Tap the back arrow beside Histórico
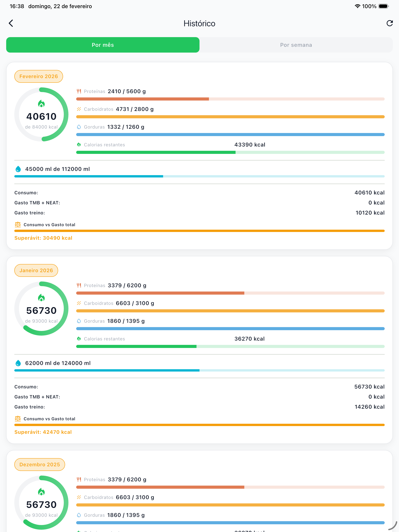 (x=11, y=23)
